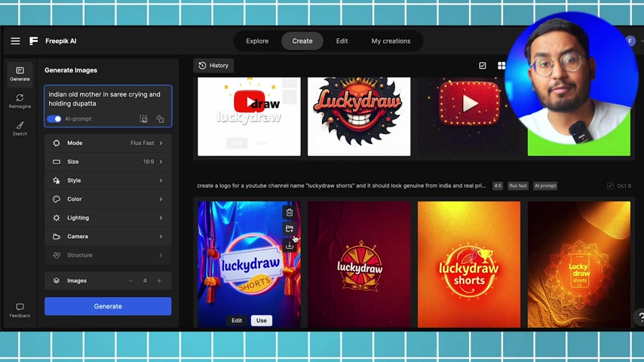The width and height of the screenshot is (644, 362).
Task: Click the blue Generate button
Action: (x=108, y=306)
